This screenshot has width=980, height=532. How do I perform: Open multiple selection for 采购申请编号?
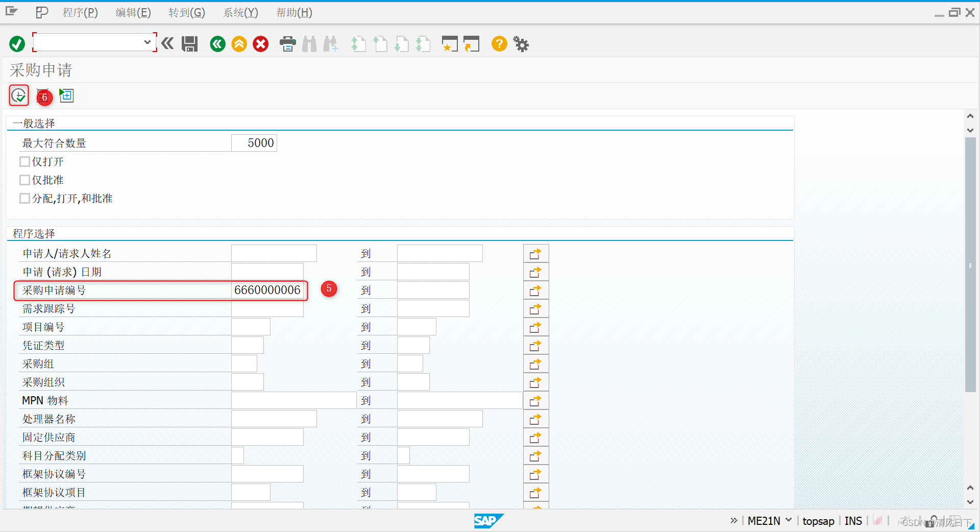[536, 290]
